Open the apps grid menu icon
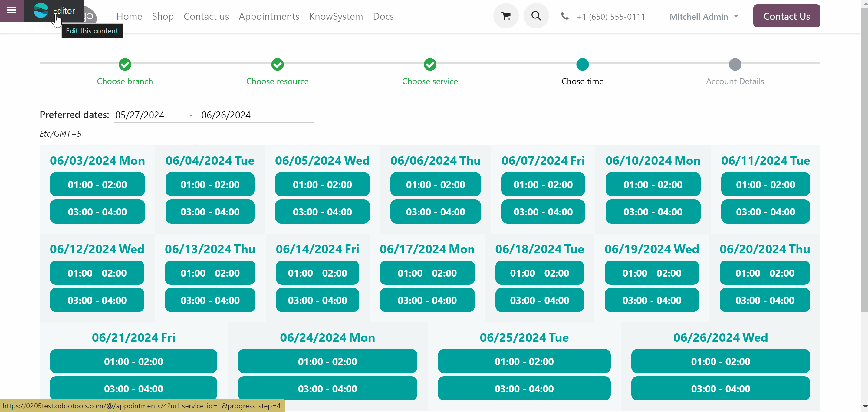The image size is (868, 412). [12, 11]
